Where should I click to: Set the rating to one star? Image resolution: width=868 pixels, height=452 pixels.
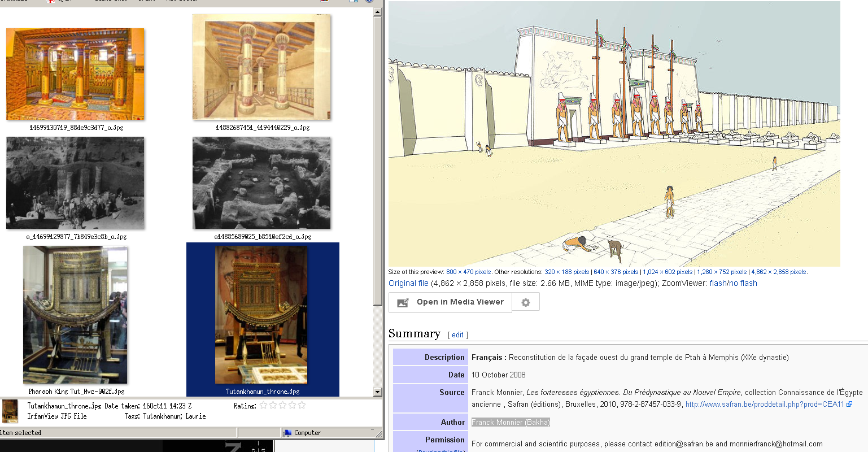[x=263, y=406]
